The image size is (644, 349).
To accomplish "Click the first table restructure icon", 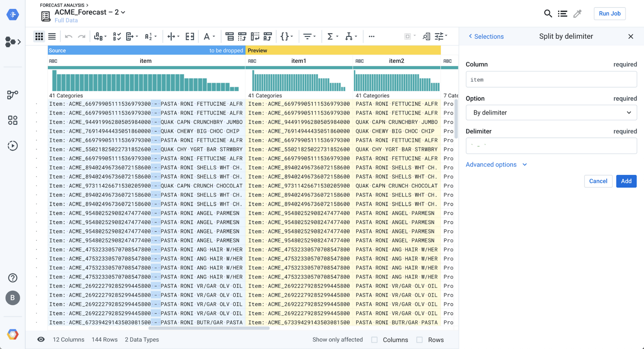I will point(230,36).
